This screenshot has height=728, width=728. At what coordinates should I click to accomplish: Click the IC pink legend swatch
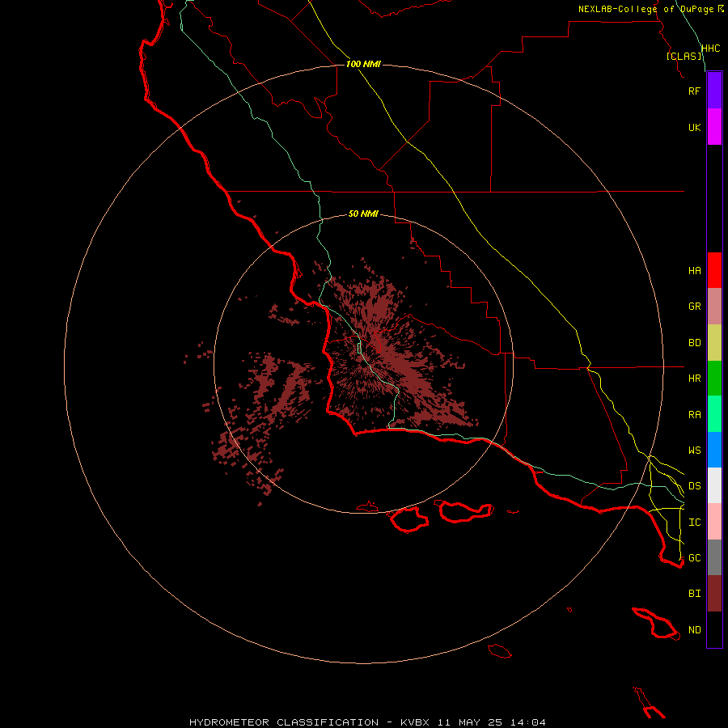pos(714,522)
